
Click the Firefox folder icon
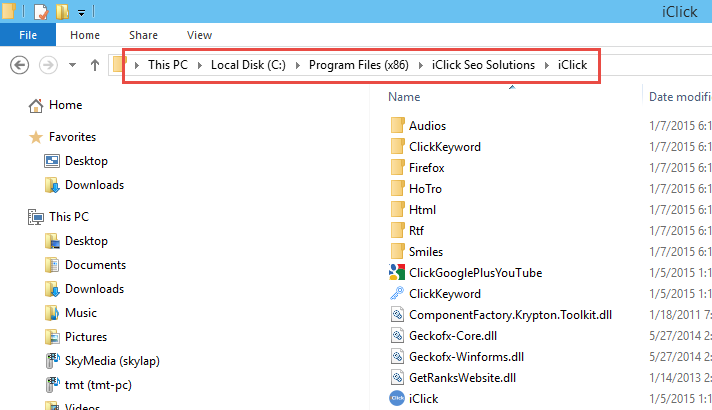pyautogui.click(x=397, y=167)
